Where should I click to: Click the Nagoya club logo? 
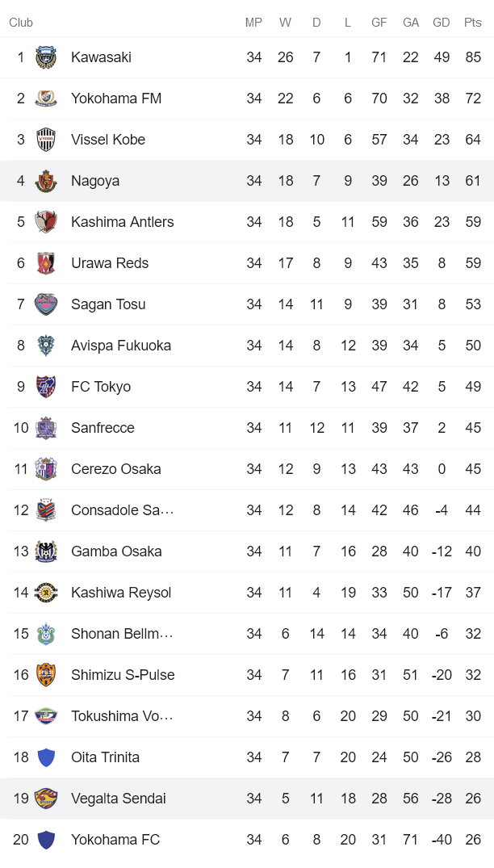pyautogui.click(x=46, y=181)
